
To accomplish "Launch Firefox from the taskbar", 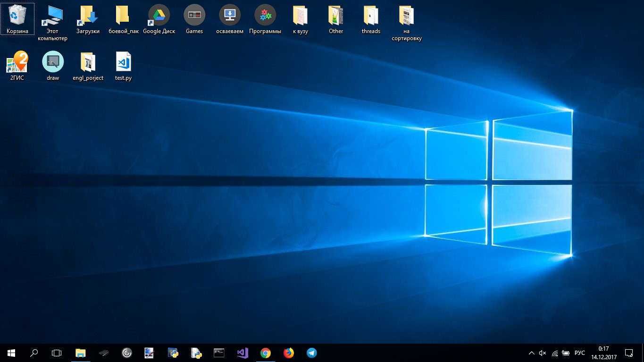I will tap(288, 353).
